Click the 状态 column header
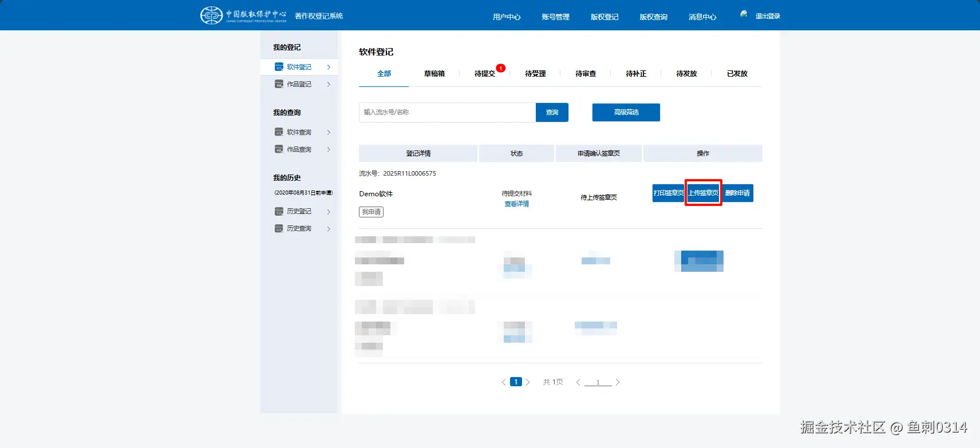The width and height of the screenshot is (980, 448). 516,153
